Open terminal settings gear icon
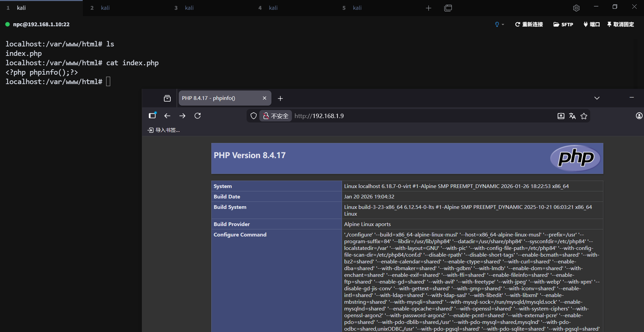 pyautogui.click(x=576, y=8)
